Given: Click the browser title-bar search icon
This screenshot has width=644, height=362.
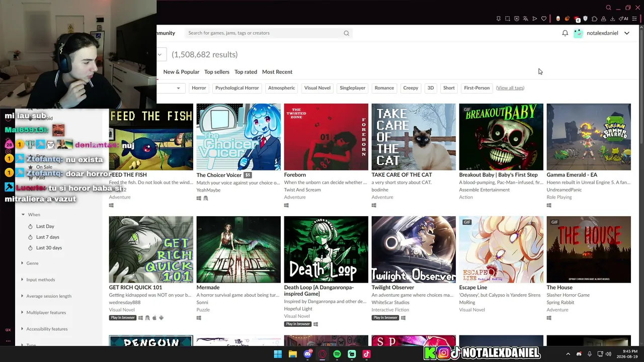Looking at the screenshot, I should (608, 8).
